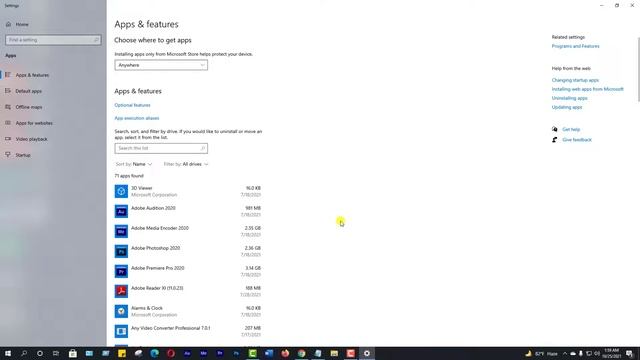Click the Get help chat icon
The image size is (640, 360).
pyautogui.click(x=555, y=129)
